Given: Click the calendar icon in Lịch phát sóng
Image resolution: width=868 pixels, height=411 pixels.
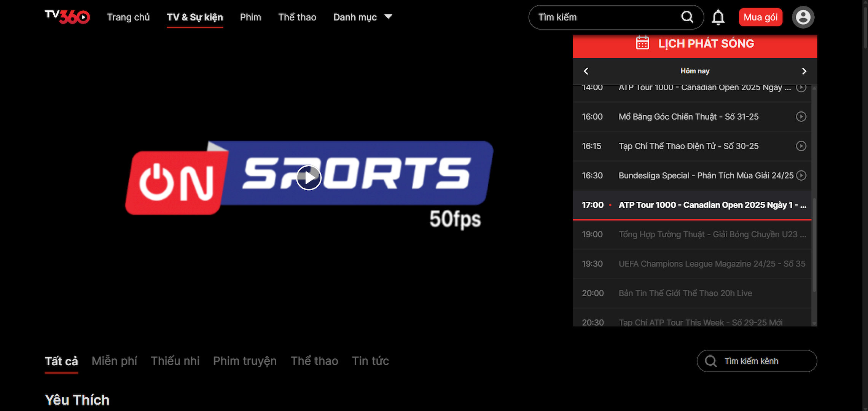Looking at the screenshot, I should (x=643, y=43).
